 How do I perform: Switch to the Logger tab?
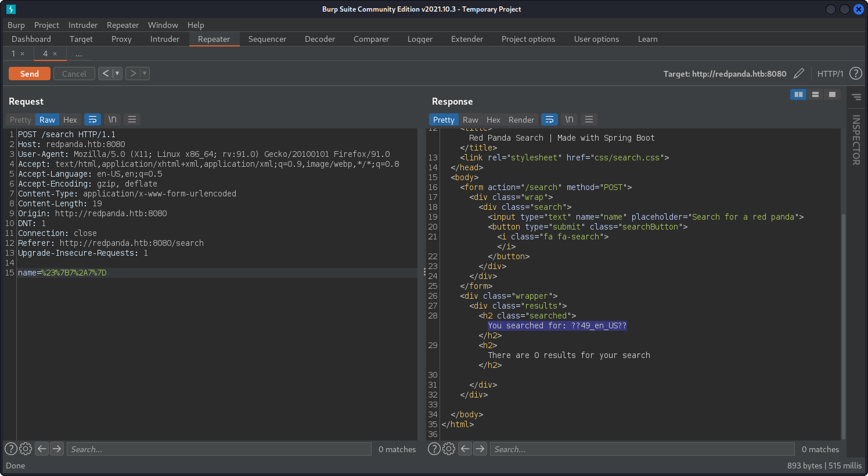[x=420, y=39]
